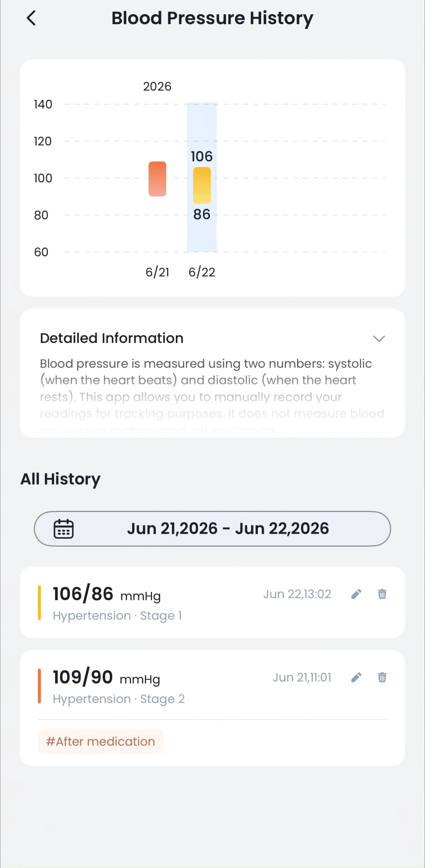Tap the 6/22 date label on the chart
Image resolution: width=425 pixels, height=868 pixels.
point(202,272)
